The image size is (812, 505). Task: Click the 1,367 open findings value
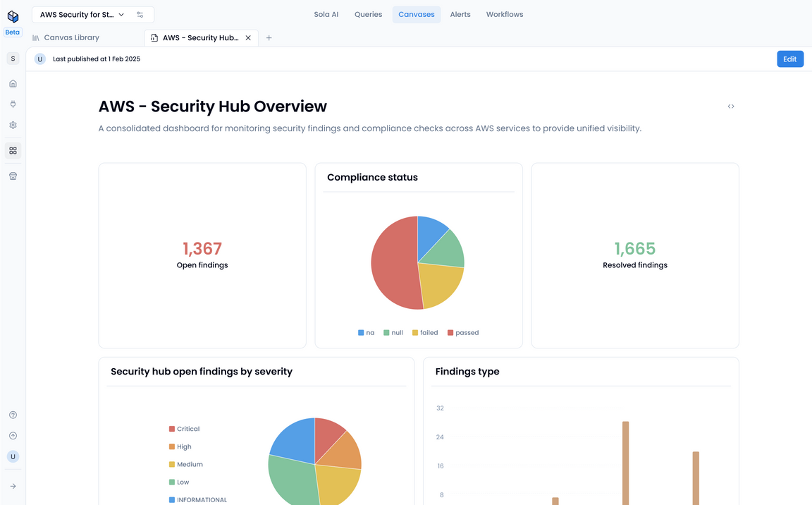(x=202, y=248)
